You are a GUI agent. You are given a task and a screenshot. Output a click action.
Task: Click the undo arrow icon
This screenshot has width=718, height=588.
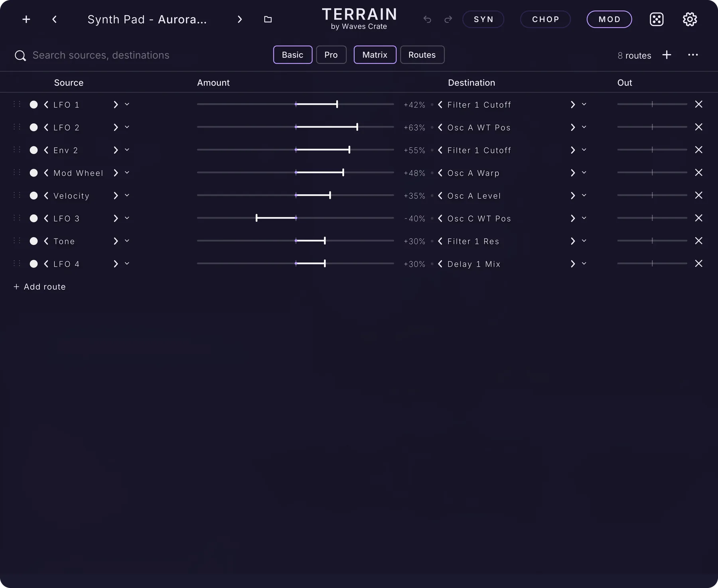tap(427, 19)
